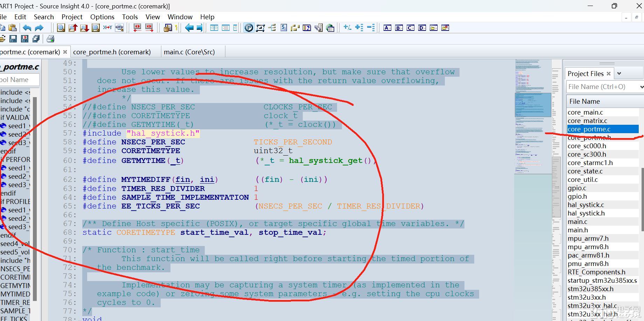Click "hal_systick.h" include on line 57
This screenshot has width=644, height=321.
(x=163, y=134)
